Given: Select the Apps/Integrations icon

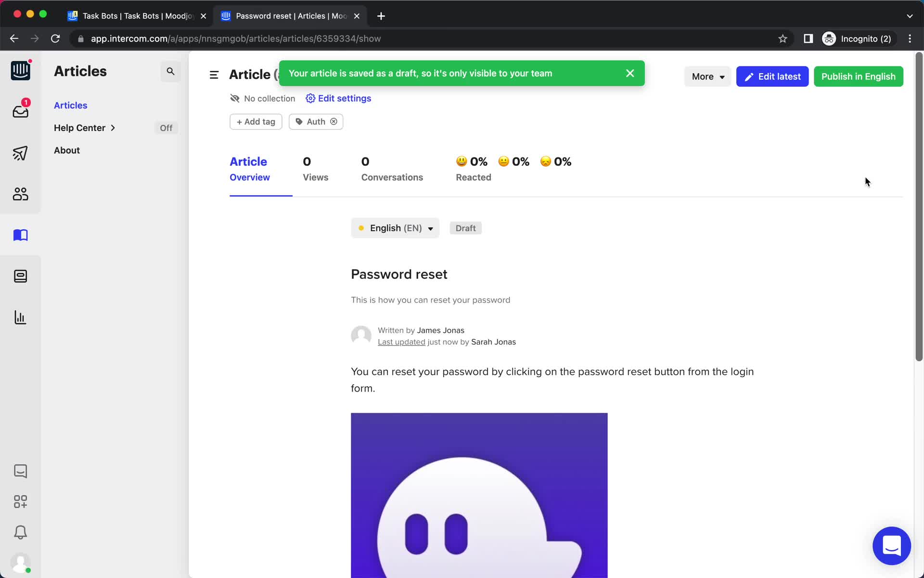Looking at the screenshot, I should coord(20,501).
